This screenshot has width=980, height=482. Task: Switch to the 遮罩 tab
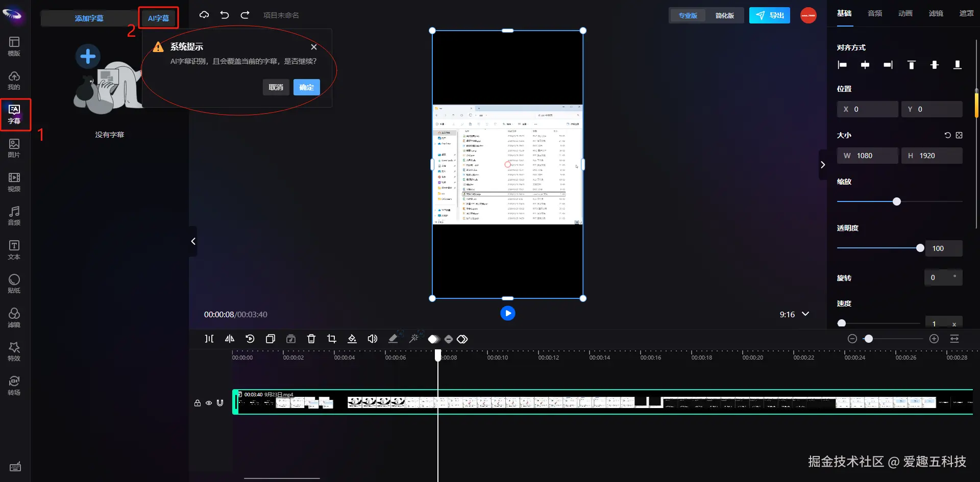(967, 13)
